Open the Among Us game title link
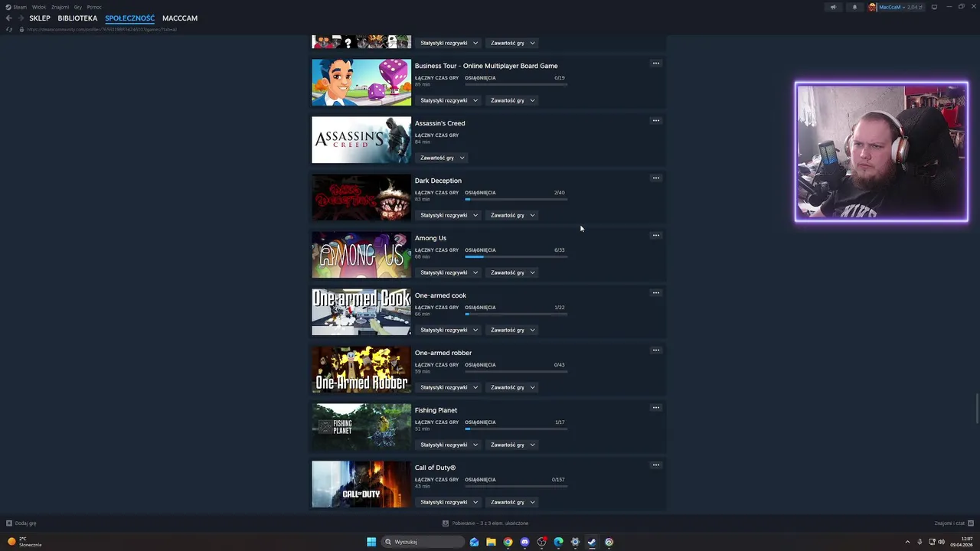The height and width of the screenshot is (551, 980). (x=430, y=238)
